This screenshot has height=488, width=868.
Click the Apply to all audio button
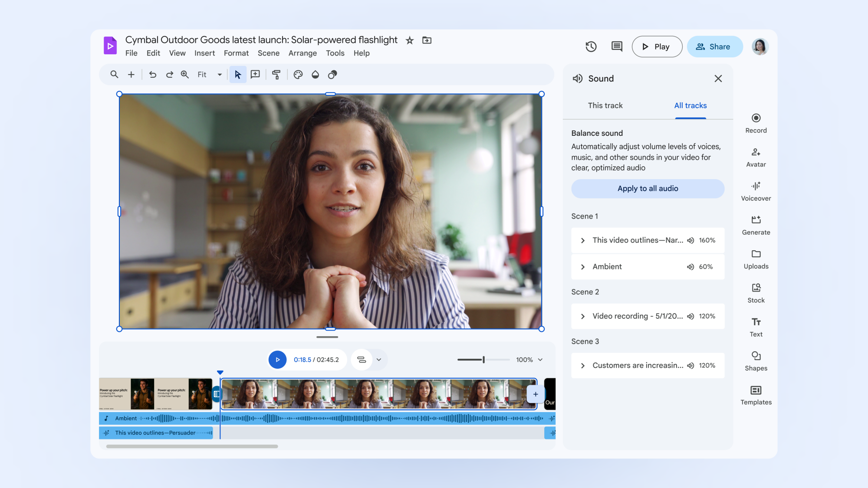648,188
